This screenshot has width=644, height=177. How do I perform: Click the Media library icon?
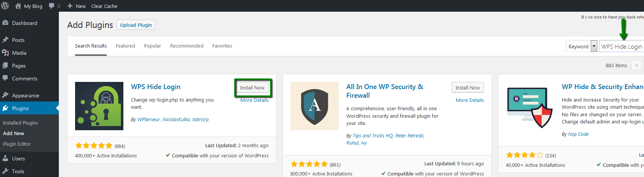pyautogui.click(x=5, y=52)
